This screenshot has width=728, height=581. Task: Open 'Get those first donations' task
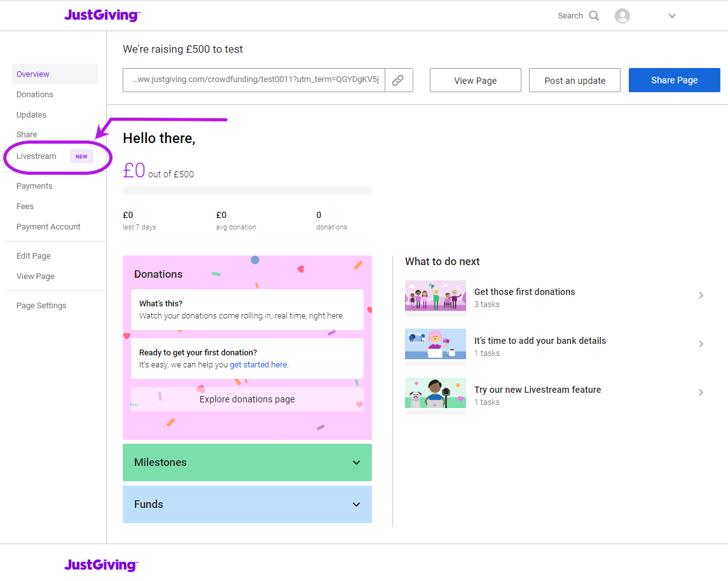pos(555,297)
